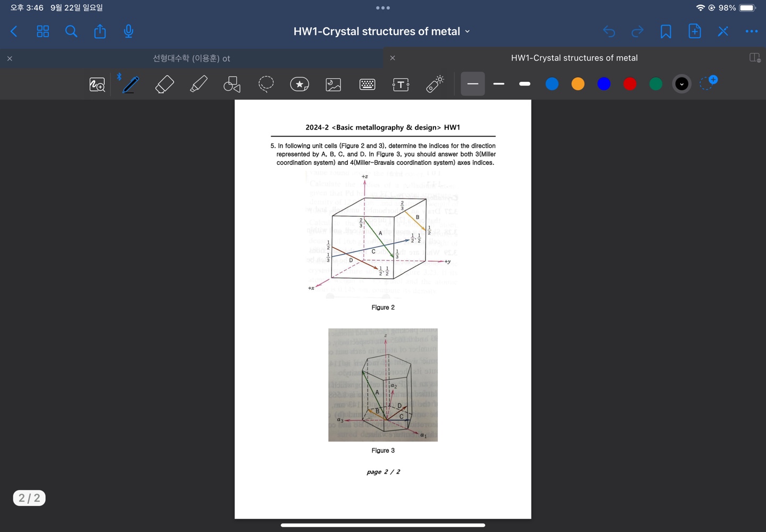Pick the red pen color
Image resolution: width=766 pixels, height=532 pixels.
point(630,84)
